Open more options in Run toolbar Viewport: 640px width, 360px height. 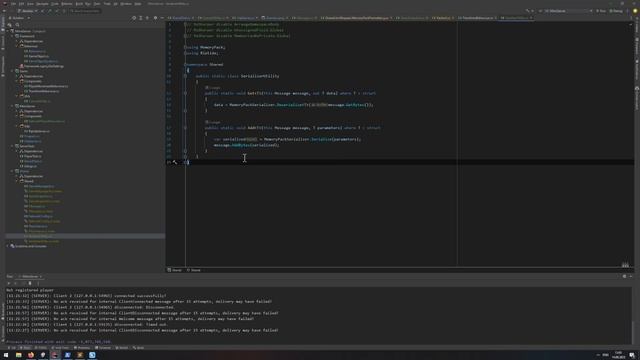[38, 283]
